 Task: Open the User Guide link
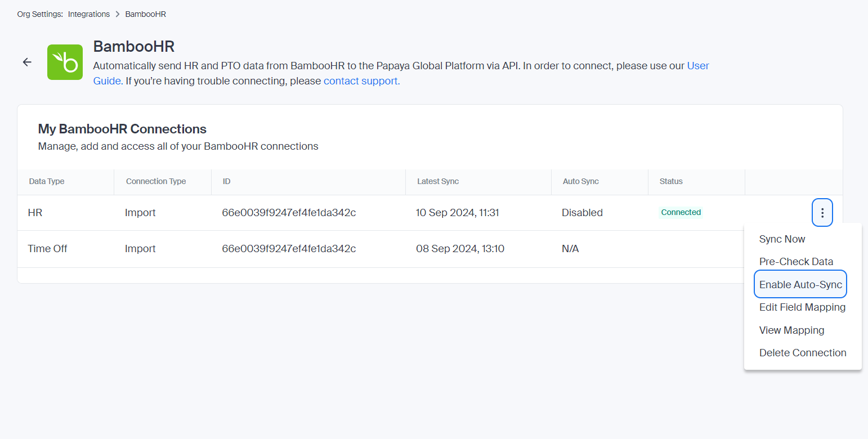[698, 66]
